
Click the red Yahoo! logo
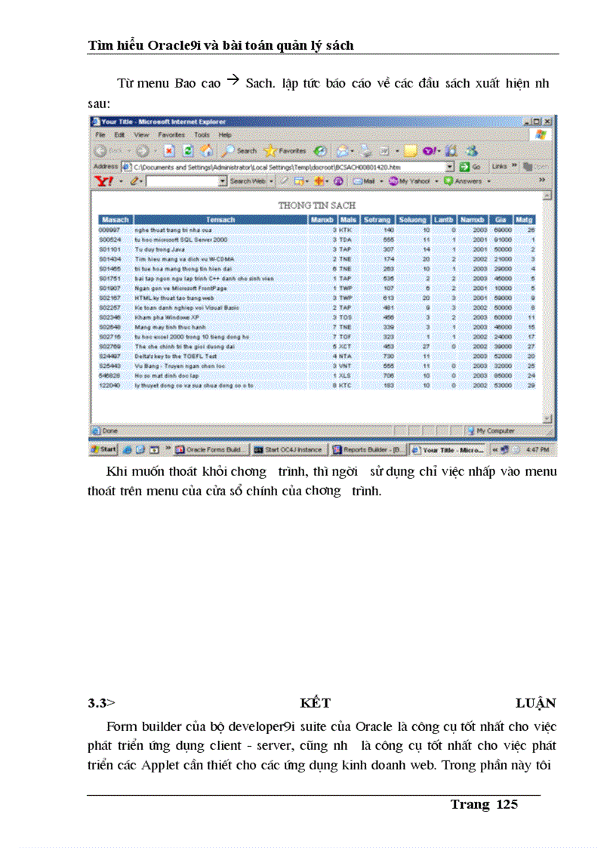point(104,180)
